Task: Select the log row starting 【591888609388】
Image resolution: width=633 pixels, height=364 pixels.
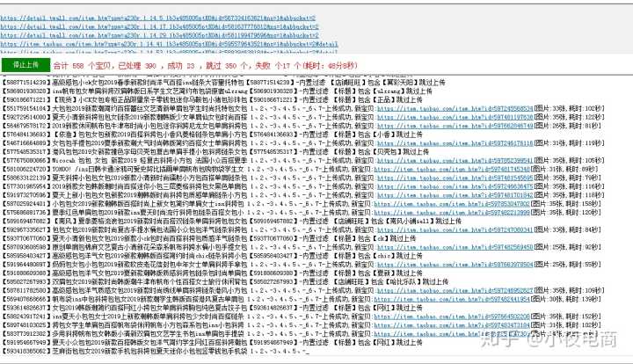Action: coord(212,273)
